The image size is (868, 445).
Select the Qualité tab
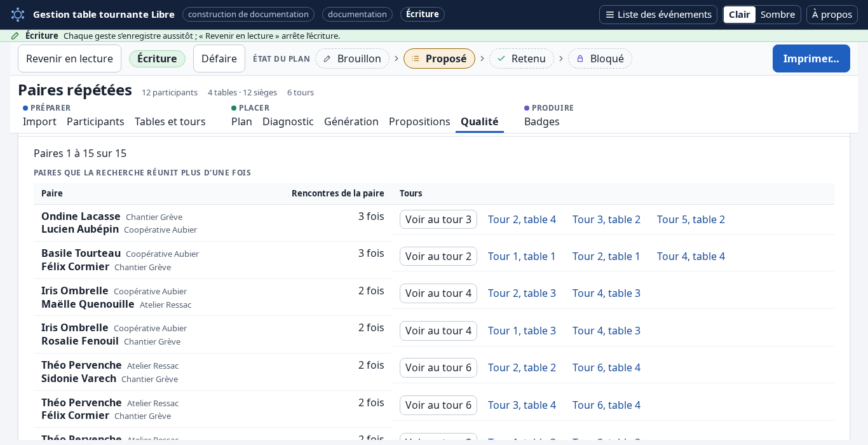point(480,121)
